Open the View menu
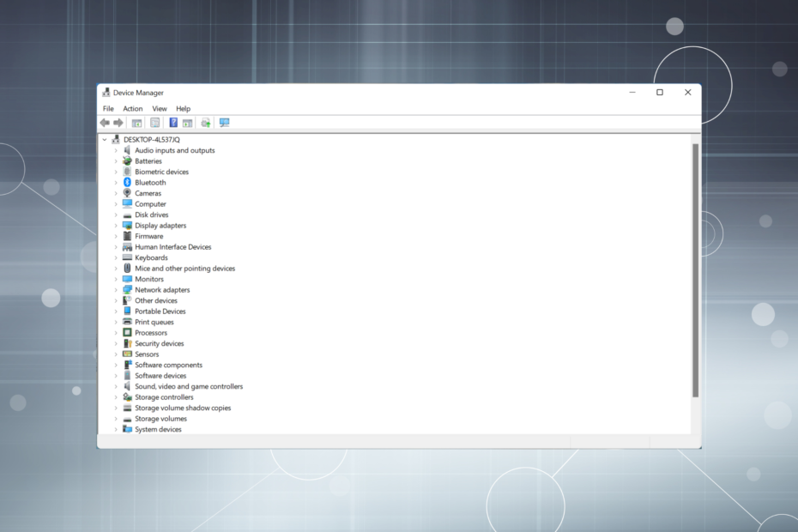This screenshot has height=532, width=798. pos(160,108)
